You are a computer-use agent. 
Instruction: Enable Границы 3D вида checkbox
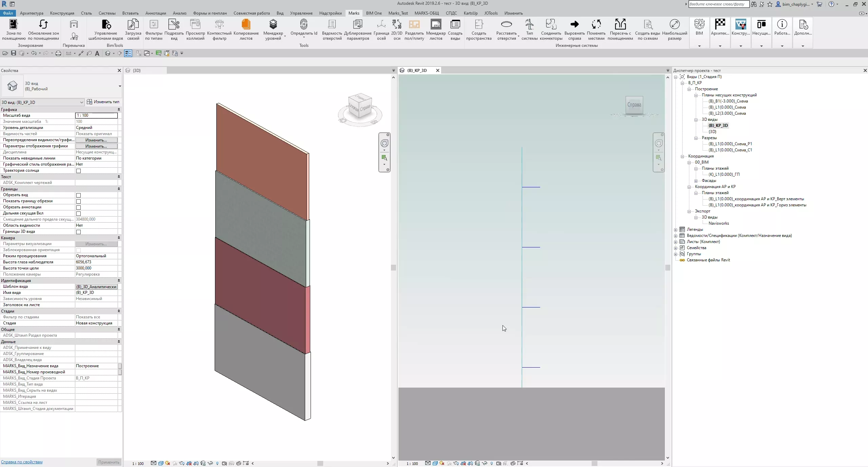(78, 232)
